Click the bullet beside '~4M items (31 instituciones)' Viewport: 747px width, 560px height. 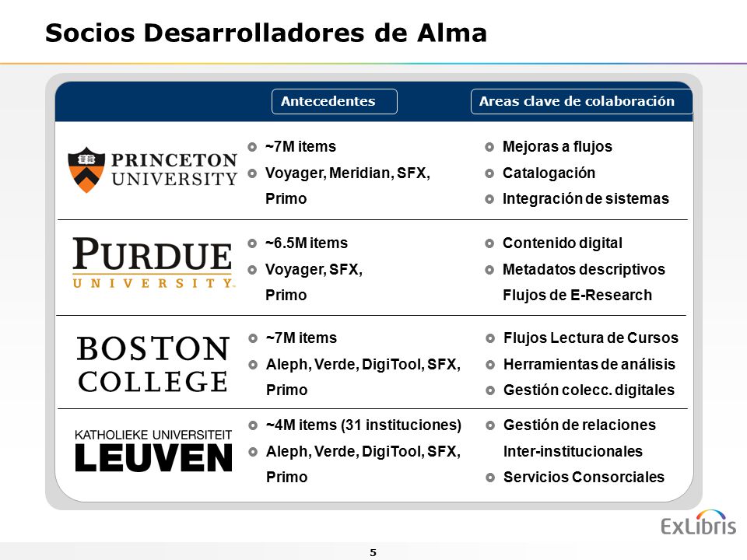point(253,425)
